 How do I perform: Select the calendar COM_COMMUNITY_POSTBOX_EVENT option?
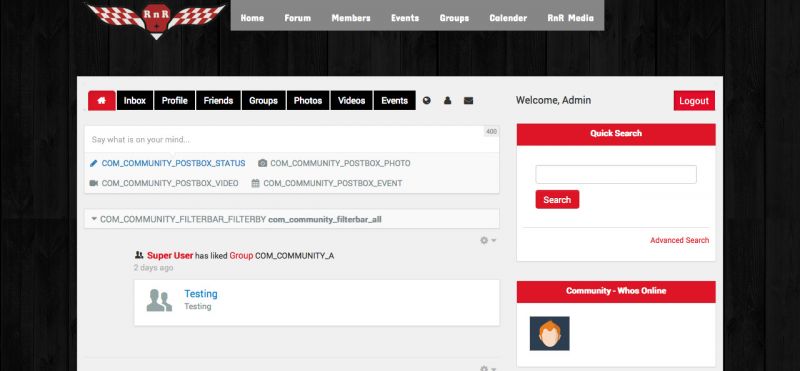(327, 183)
